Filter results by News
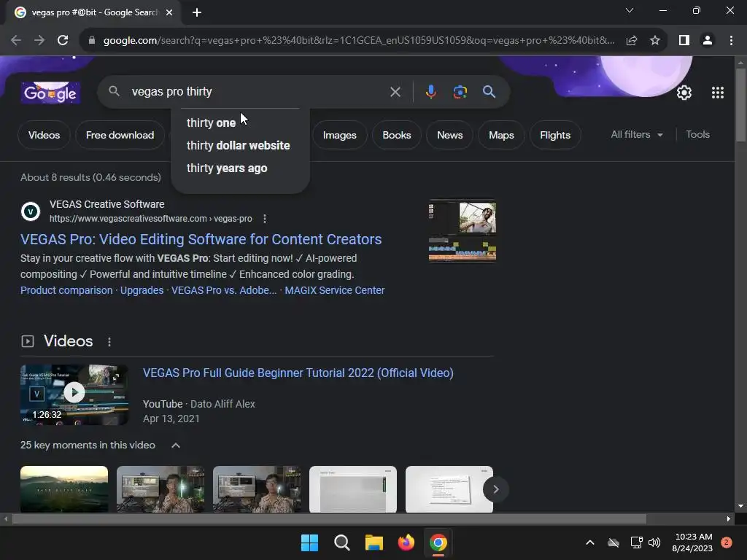 click(x=449, y=135)
